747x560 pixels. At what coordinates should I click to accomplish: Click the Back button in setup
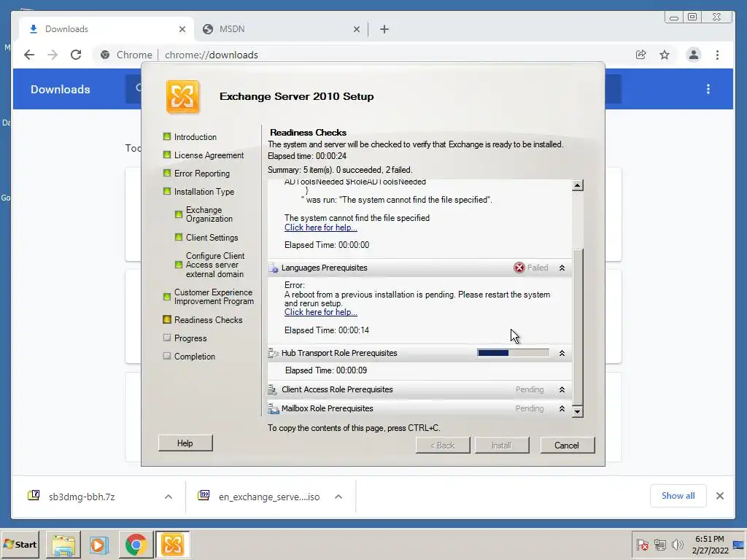pyautogui.click(x=443, y=446)
